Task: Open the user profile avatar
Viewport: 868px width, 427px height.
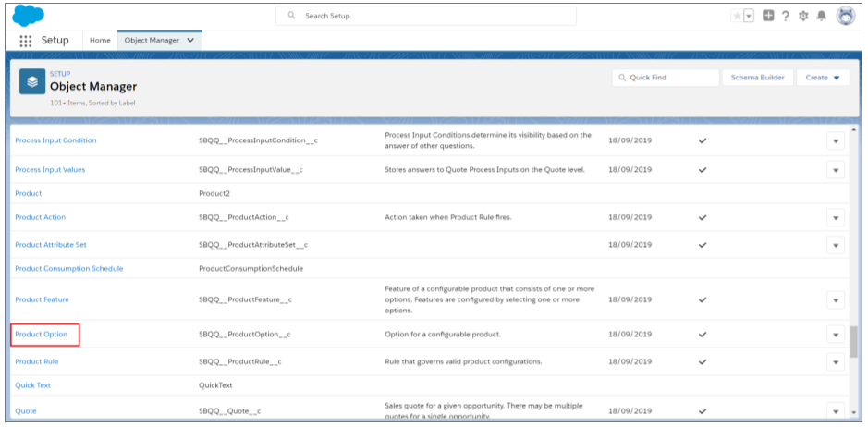Action: (845, 16)
